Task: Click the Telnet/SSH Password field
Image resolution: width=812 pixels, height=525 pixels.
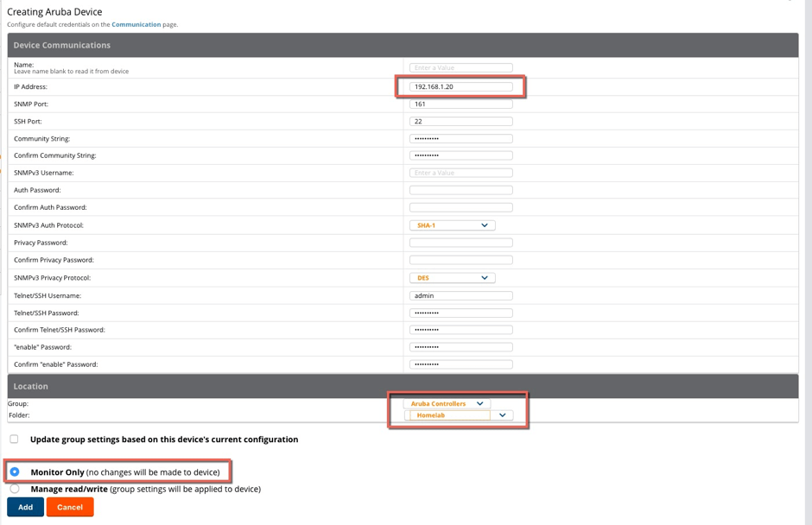Action: point(460,313)
